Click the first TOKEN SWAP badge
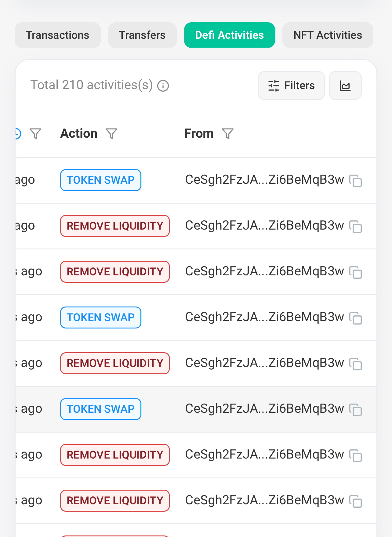The height and width of the screenshot is (537, 392). (x=101, y=180)
